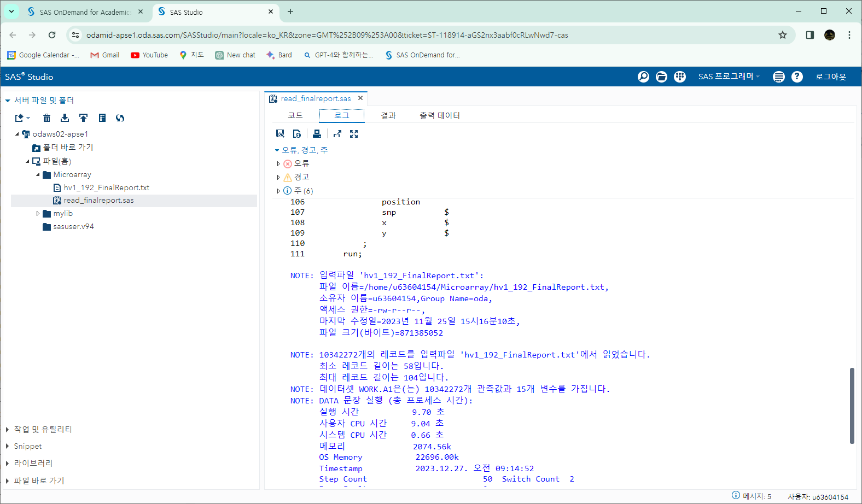Expand the 경고 warnings list
This screenshot has height=504, width=862.
click(x=278, y=177)
